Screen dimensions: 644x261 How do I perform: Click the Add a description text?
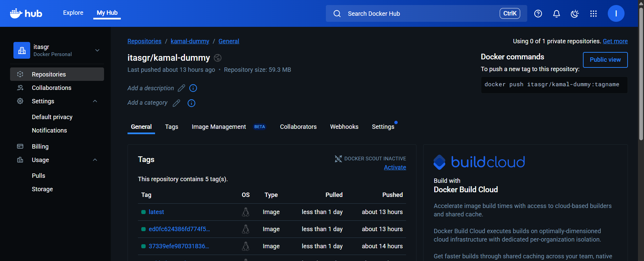pyautogui.click(x=151, y=88)
